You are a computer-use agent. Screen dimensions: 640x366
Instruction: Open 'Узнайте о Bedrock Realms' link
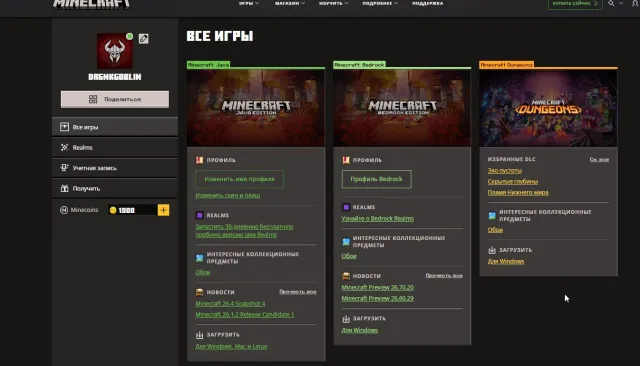tap(378, 219)
